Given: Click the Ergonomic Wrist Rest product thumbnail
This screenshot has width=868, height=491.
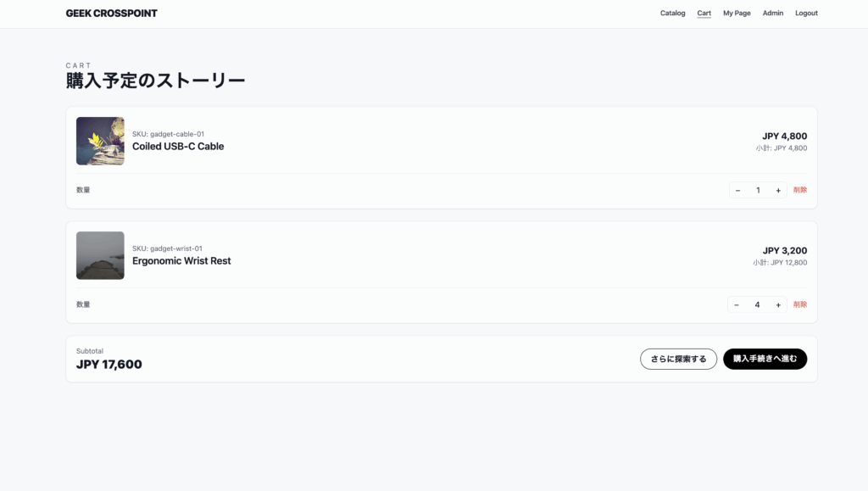Looking at the screenshot, I should click(x=100, y=255).
